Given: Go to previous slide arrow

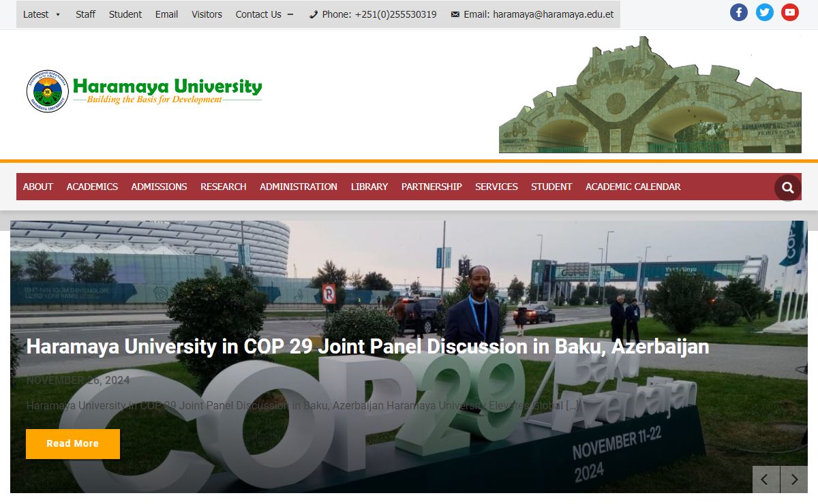Looking at the screenshot, I should (766, 479).
